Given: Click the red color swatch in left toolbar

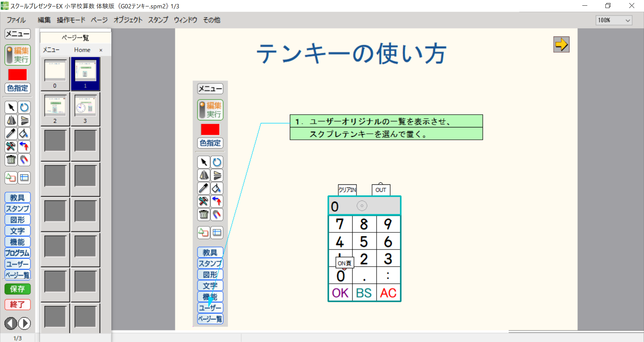Looking at the screenshot, I should (x=17, y=74).
